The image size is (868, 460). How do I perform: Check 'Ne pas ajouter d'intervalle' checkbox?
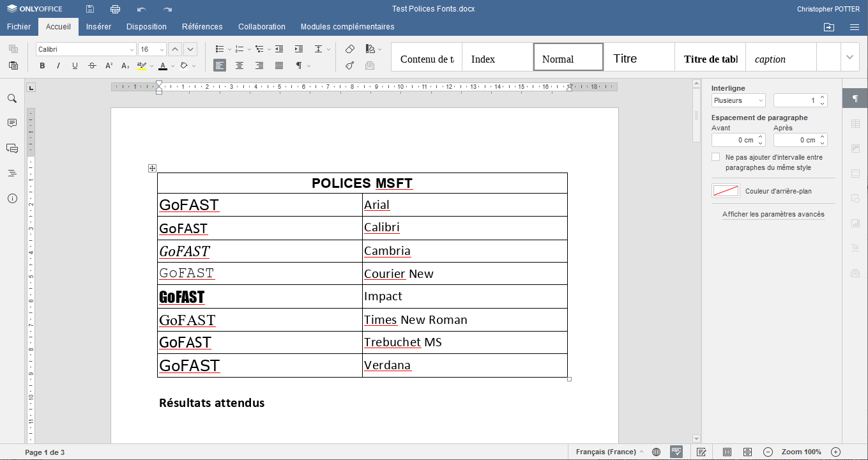pos(715,157)
